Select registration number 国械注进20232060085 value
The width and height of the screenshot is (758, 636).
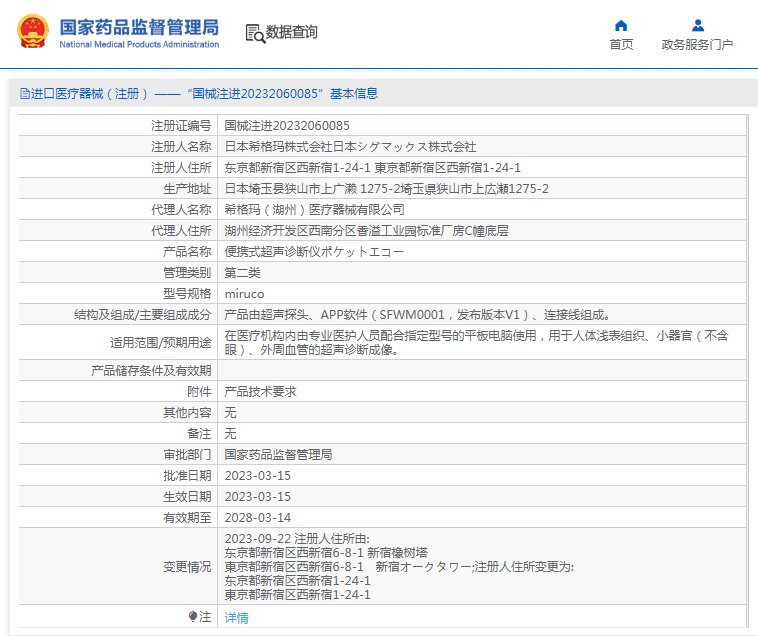(287, 126)
